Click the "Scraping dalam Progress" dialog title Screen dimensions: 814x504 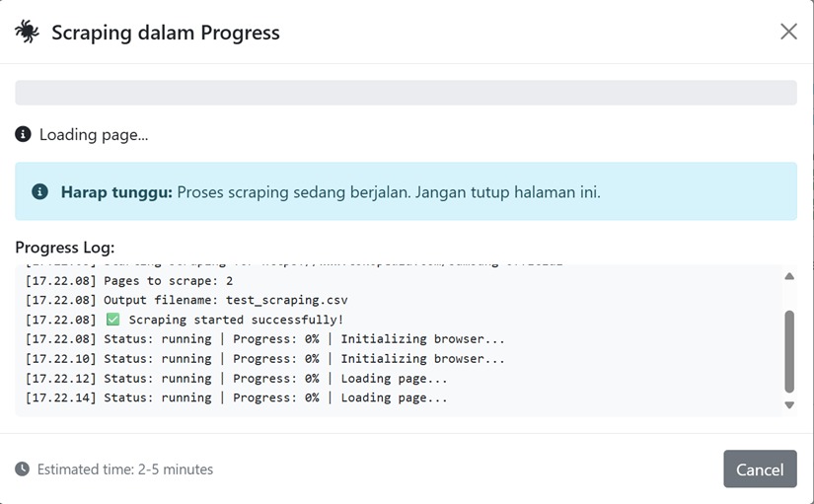165,33
